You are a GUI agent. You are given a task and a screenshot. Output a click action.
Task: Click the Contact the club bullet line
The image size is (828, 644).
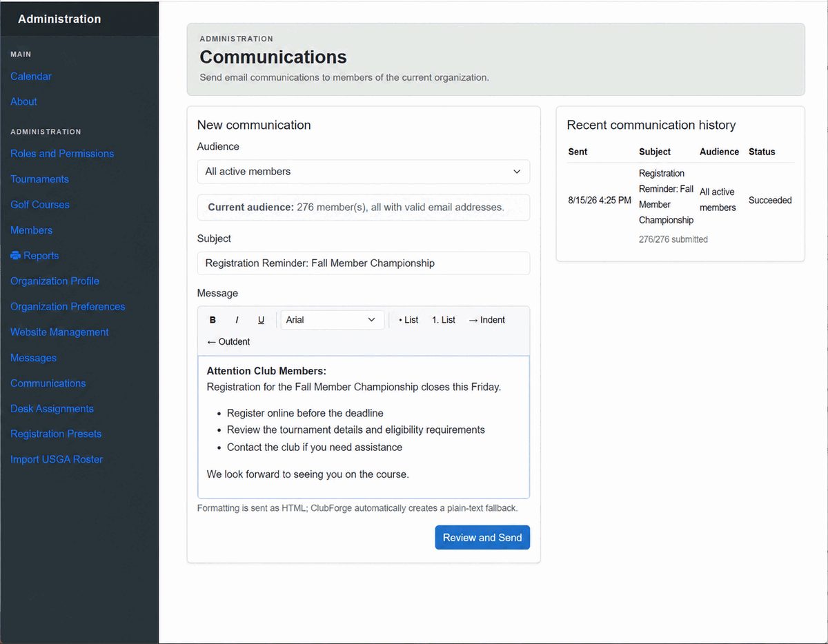click(315, 447)
